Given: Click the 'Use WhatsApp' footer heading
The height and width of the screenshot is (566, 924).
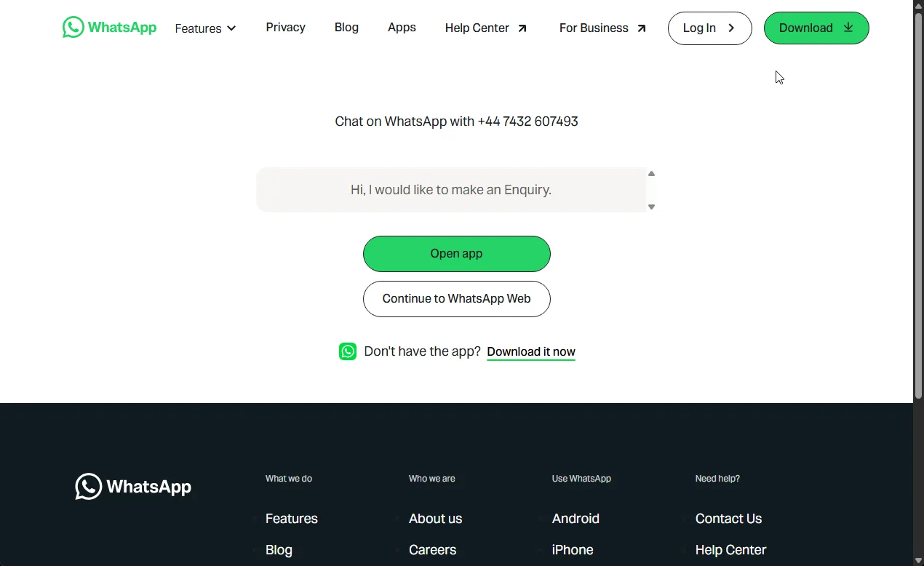Looking at the screenshot, I should tap(581, 479).
